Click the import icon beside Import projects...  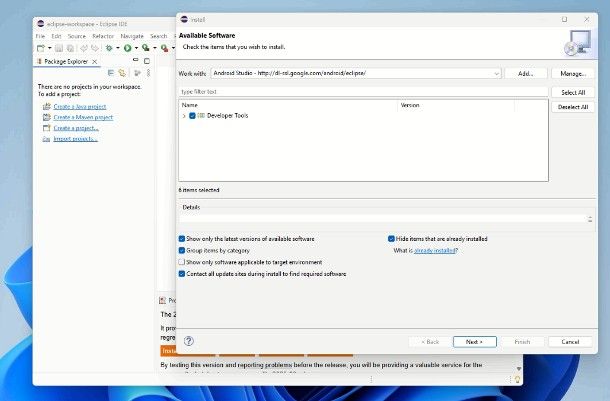[47, 139]
